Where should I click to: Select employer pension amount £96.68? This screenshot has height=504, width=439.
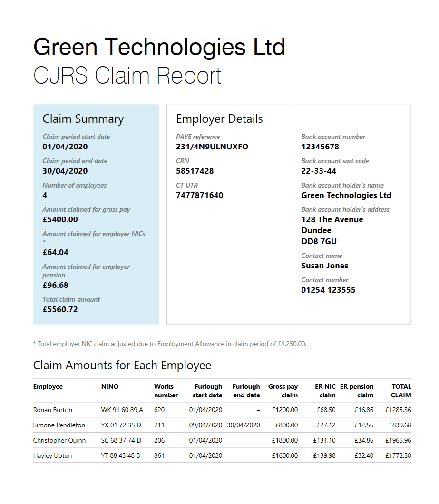coord(55,285)
